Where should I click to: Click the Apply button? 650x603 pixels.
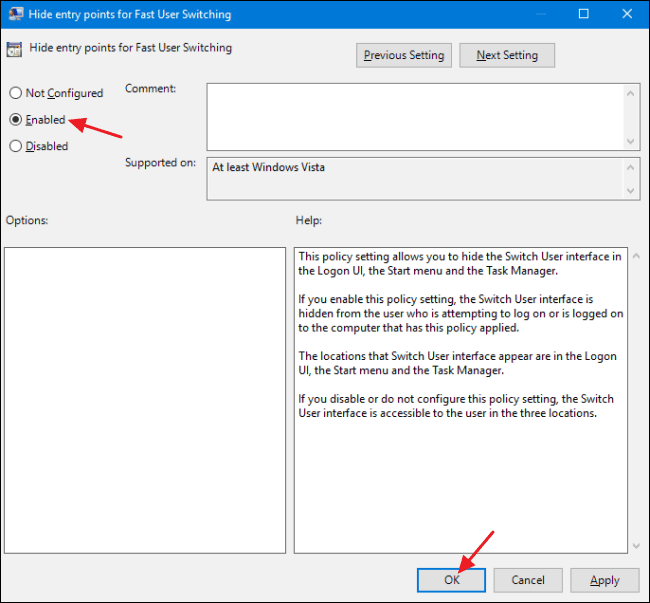tap(604, 580)
